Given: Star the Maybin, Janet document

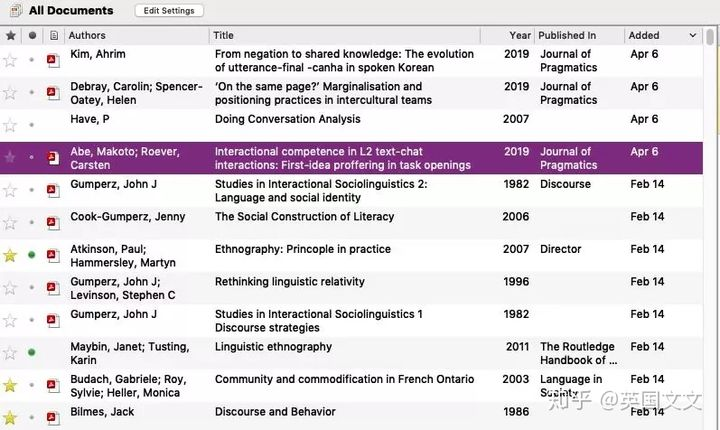Looking at the screenshot, I should pyautogui.click(x=10, y=353).
